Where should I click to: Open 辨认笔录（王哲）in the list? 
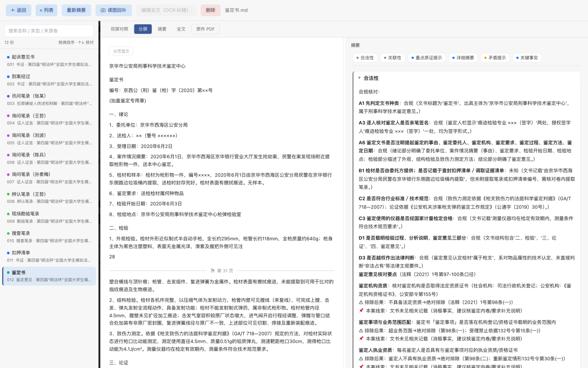[x=49, y=197]
